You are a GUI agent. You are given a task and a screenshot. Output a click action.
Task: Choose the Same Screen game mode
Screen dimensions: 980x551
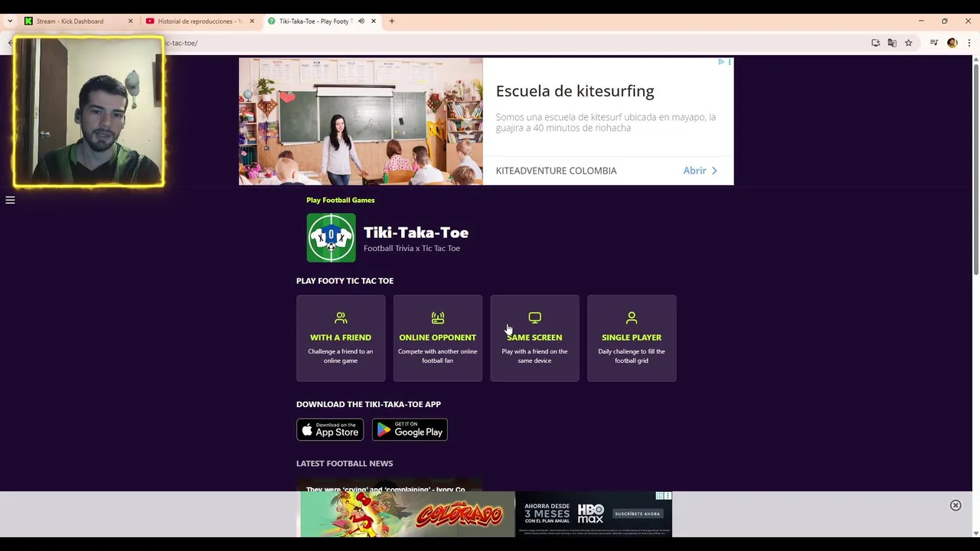click(534, 338)
